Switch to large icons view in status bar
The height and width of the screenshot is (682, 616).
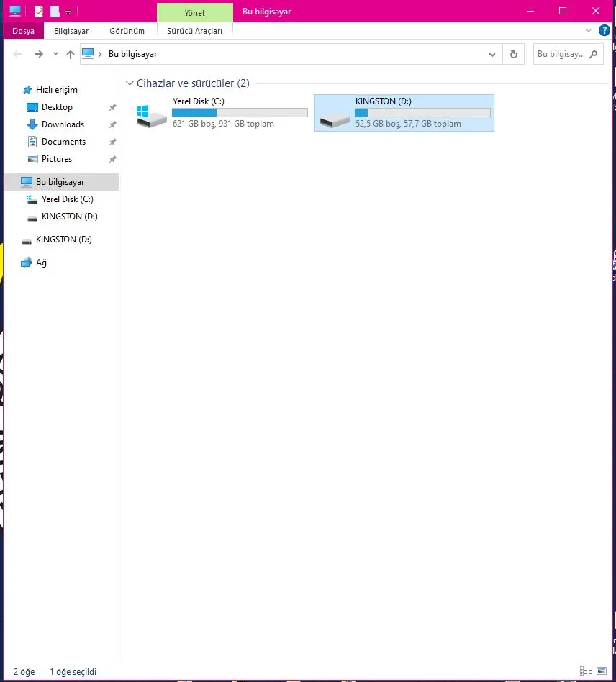602,671
